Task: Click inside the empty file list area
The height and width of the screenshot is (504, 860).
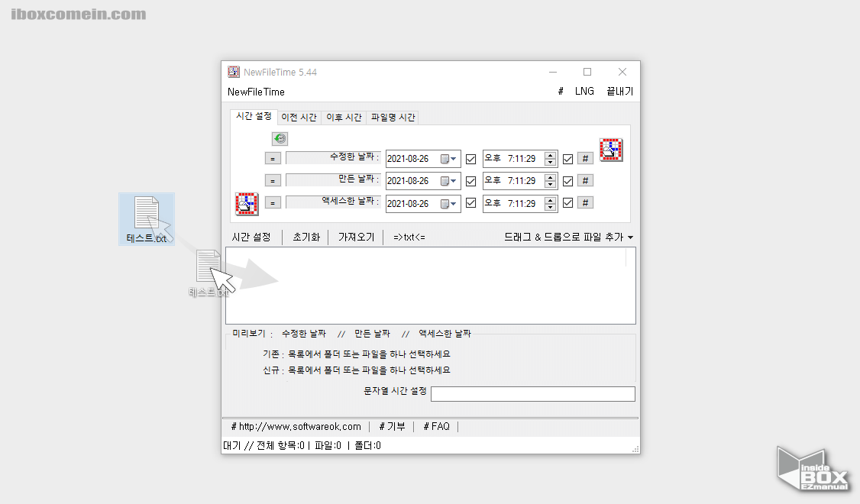Action: 431,286
